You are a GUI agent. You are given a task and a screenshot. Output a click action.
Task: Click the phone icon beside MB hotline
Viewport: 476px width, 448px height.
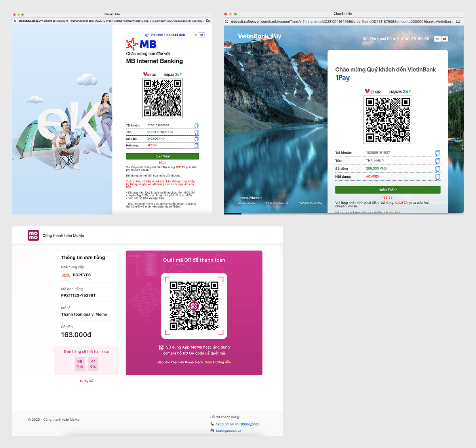pos(147,35)
